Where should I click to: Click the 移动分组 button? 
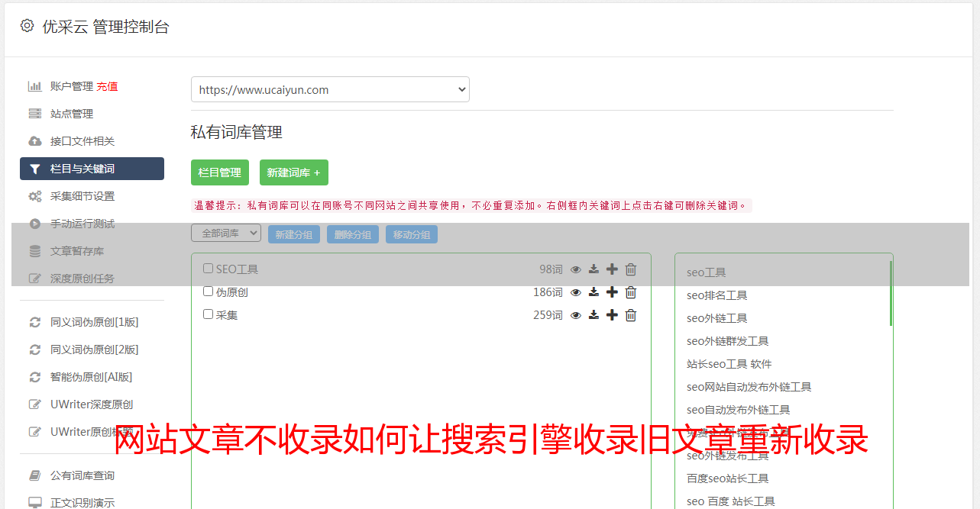coord(412,234)
